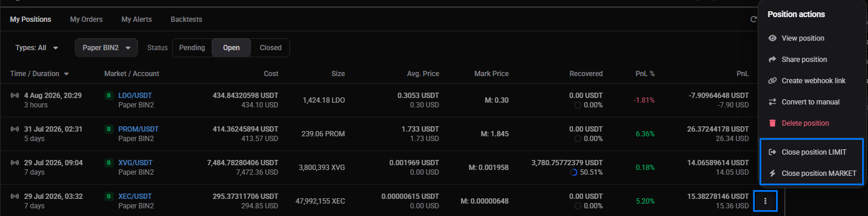This screenshot has width=868, height=216.
Task: Click the live signal icon on LDO row
Action: (x=15, y=95)
